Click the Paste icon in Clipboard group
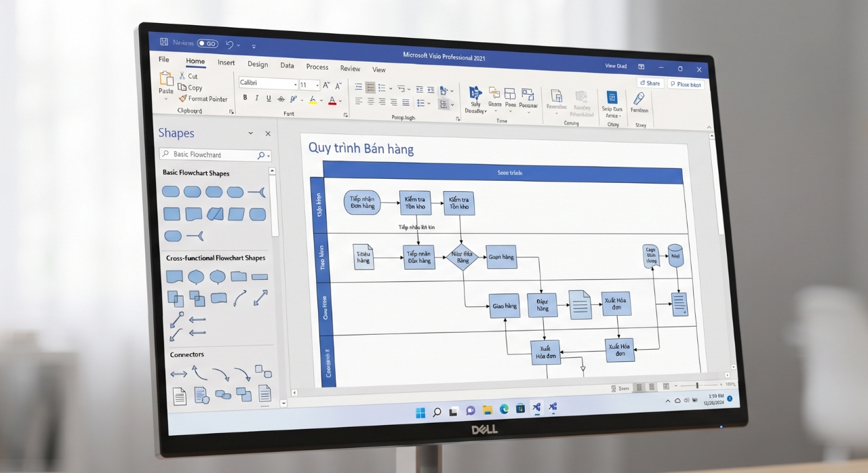This screenshot has height=473, width=868. tap(166, 79)
